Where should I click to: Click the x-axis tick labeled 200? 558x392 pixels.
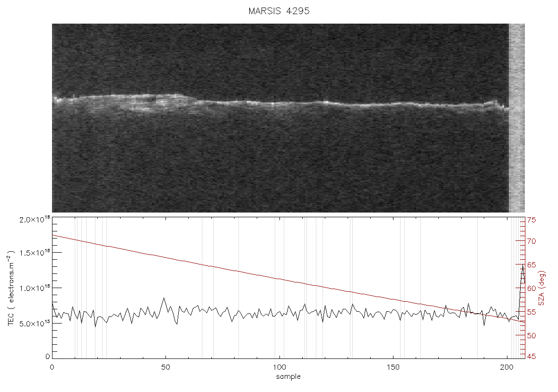click(x=506, y=367)
